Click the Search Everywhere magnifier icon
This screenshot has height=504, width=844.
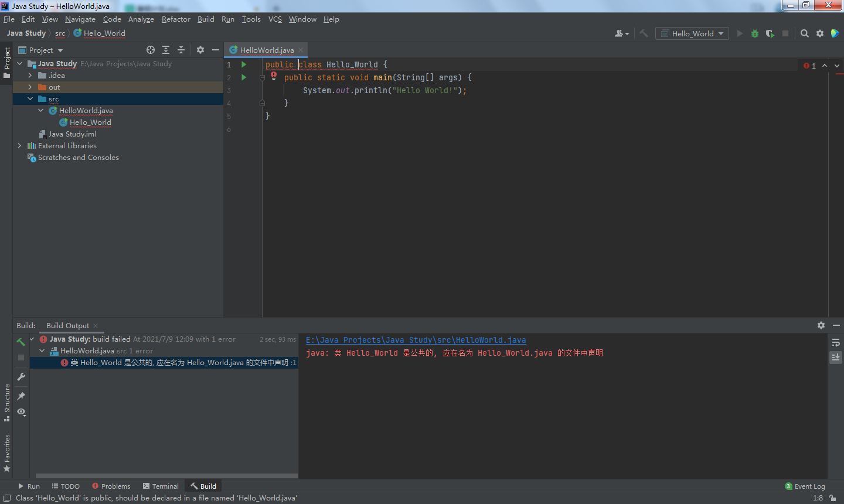[805, 34]
